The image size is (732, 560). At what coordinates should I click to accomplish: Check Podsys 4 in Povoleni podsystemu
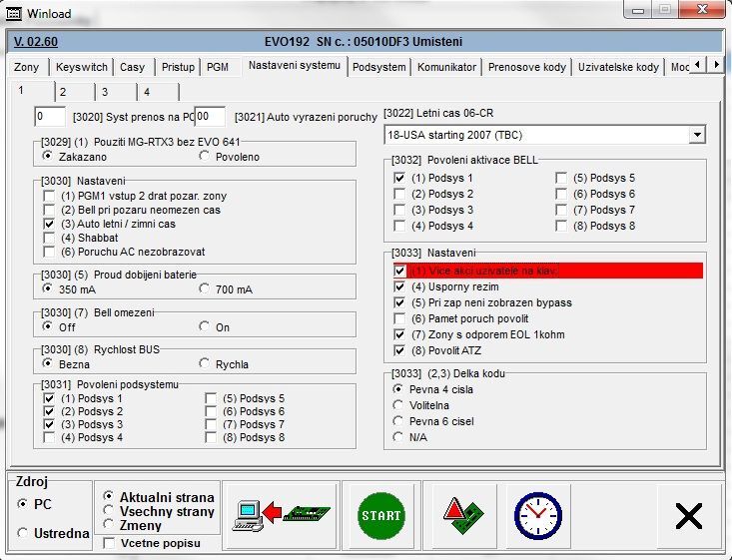tap(49, 437)
